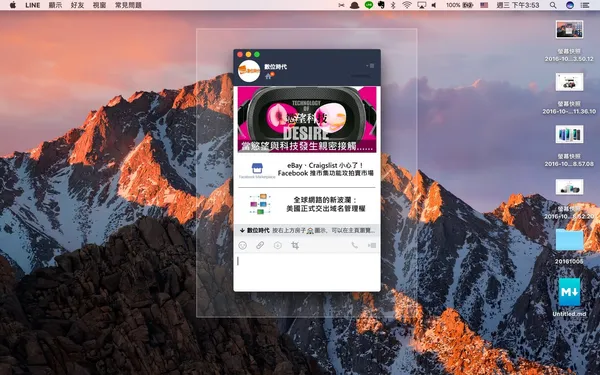Image resolution: width=600 pixels, height=375 pixels.
Task: Click the 數位時代 chat title
Action: 276,67
